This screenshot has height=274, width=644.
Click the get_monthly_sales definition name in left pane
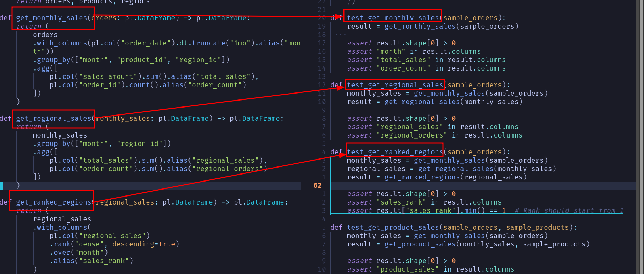pyautogui.click(x=51, y=18)
